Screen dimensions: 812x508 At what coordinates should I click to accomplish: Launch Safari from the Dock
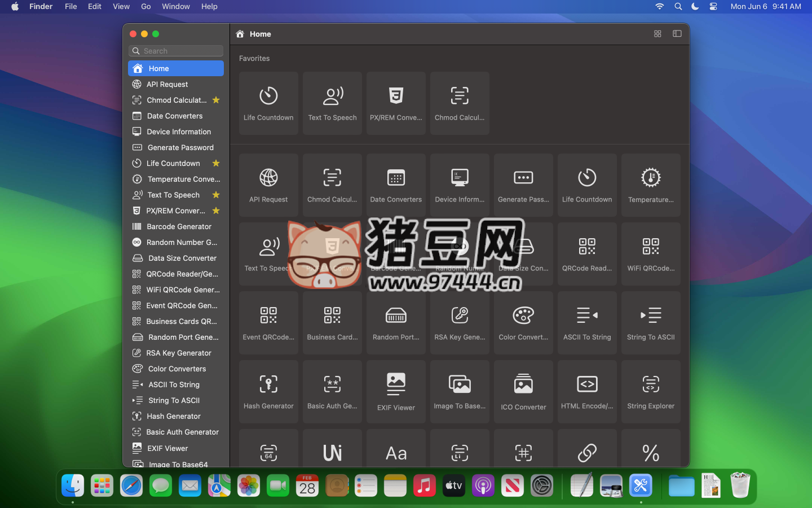coord(131,485)
